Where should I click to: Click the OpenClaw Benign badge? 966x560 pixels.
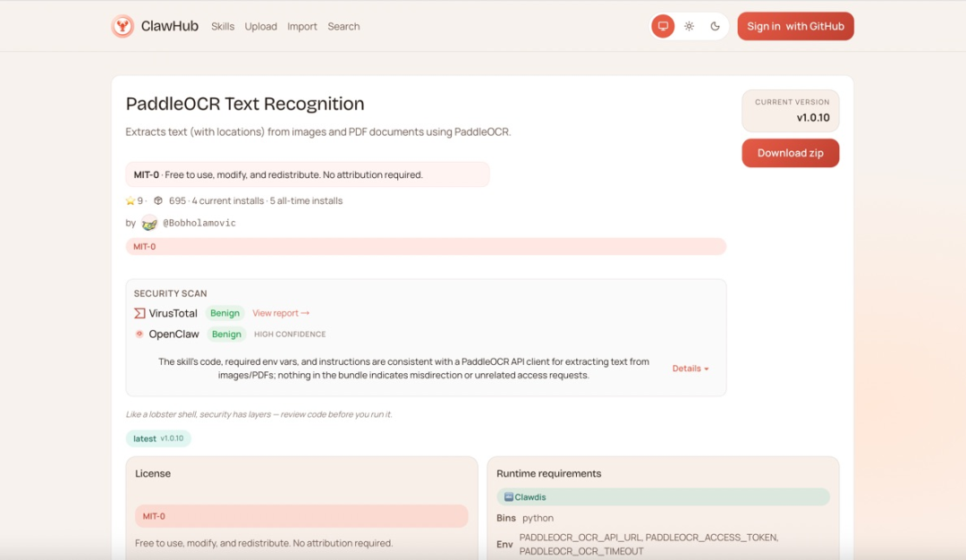(226, 334)
